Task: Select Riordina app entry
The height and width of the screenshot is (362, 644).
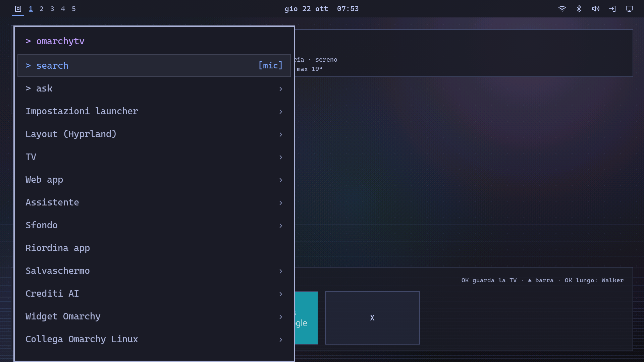Action: [x=154, y=248]
